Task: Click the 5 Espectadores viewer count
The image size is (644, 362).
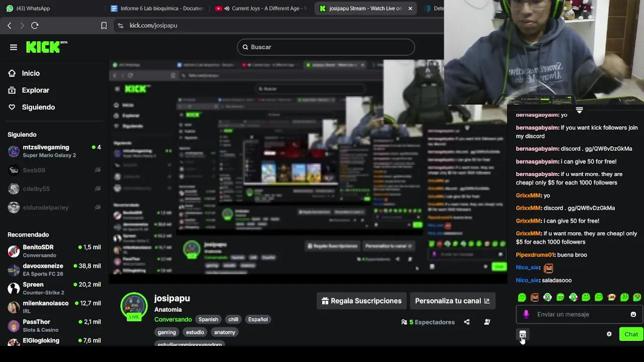Action: tap(428, 322)
